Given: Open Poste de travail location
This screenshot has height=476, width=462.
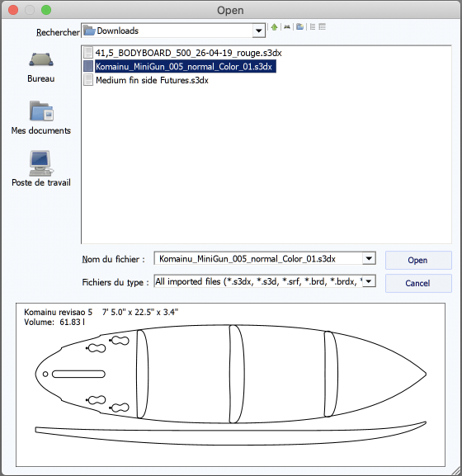Looking at the screenshot, I should [x=41, y=169].
